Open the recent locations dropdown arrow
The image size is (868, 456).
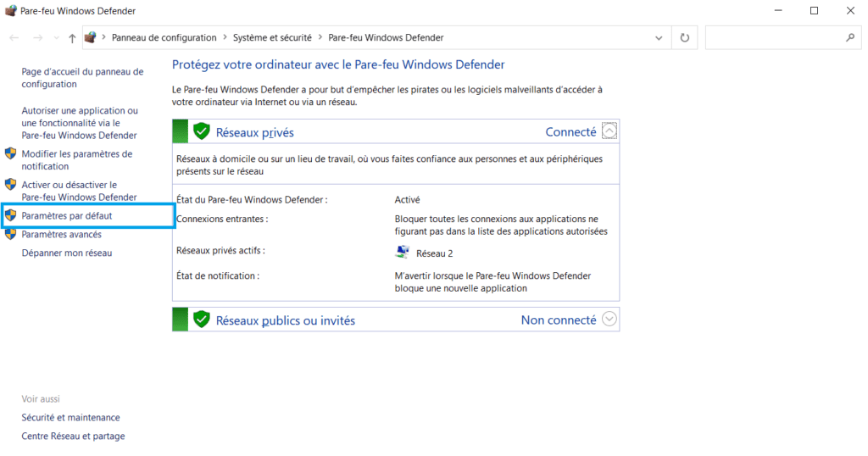tap(56, 37)
